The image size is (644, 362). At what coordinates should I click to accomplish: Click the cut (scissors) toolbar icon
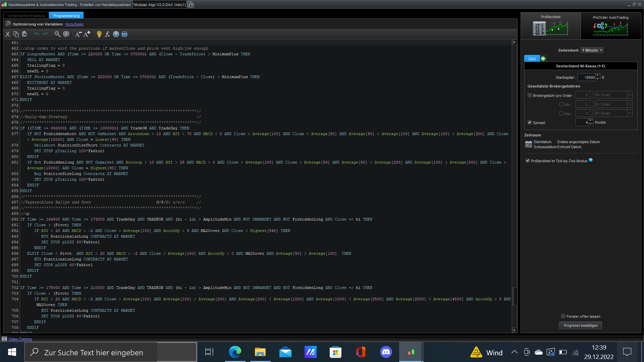[x=8, y=34]
